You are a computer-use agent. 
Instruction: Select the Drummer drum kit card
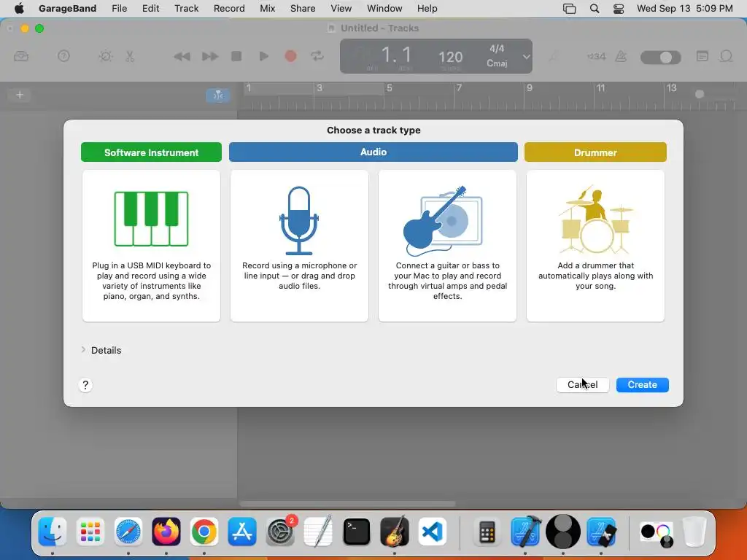(x=595, y=246)
